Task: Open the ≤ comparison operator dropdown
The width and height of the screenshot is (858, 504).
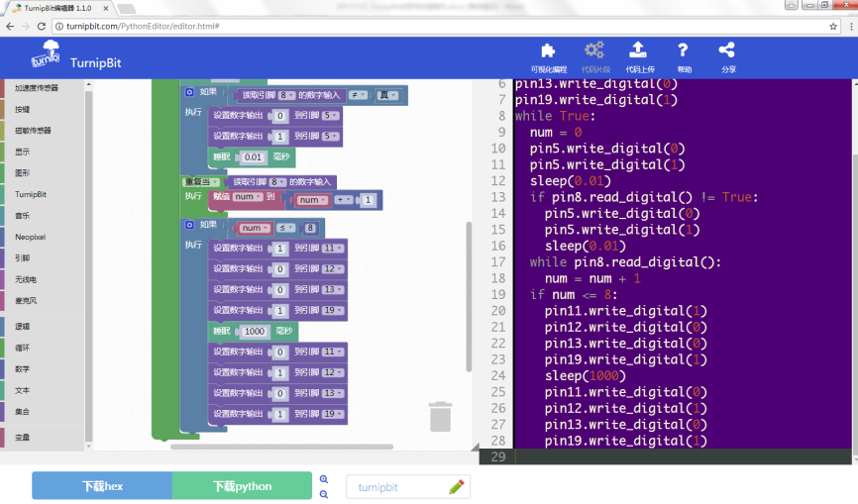Action: (285, 228)
